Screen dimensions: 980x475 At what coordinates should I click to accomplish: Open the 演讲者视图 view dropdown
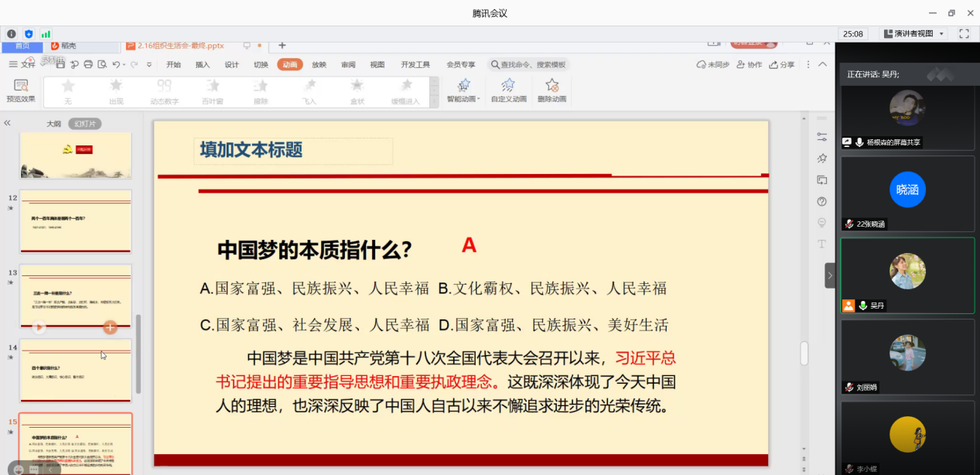click(x=914, y=34)
